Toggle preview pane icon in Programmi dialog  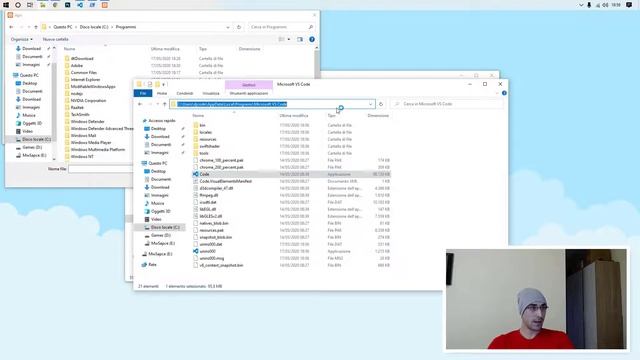coord(300,39)
